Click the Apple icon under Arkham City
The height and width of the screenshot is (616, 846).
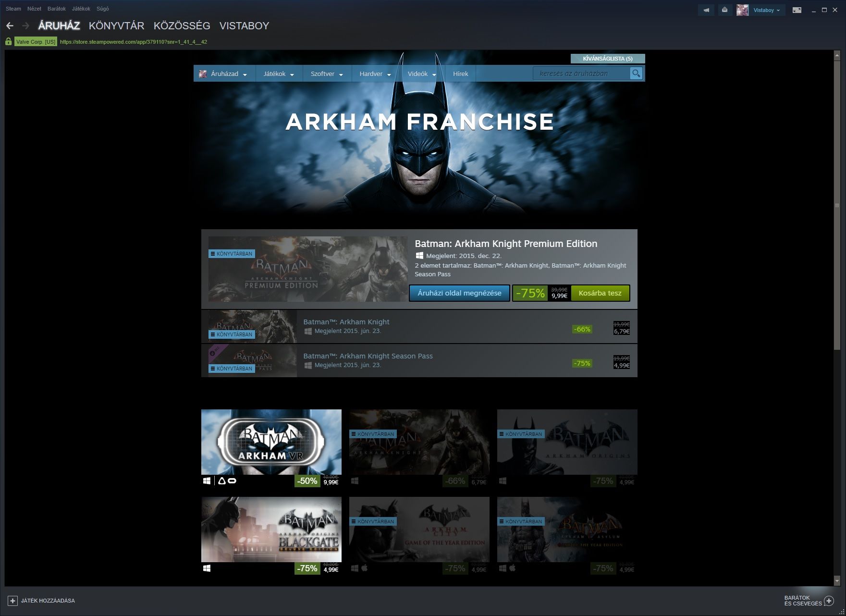(x=364, y=568)
